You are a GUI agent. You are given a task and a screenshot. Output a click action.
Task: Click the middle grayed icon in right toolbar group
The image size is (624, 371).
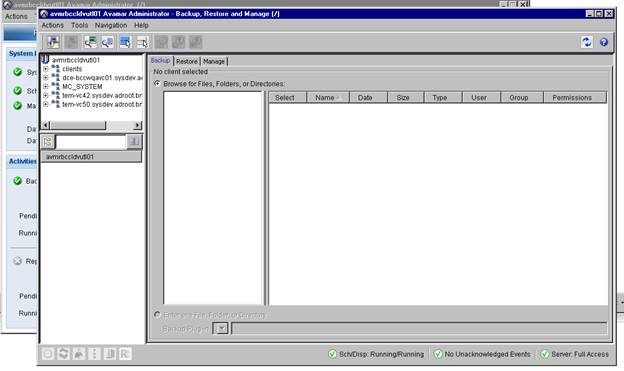pos(178,42)
